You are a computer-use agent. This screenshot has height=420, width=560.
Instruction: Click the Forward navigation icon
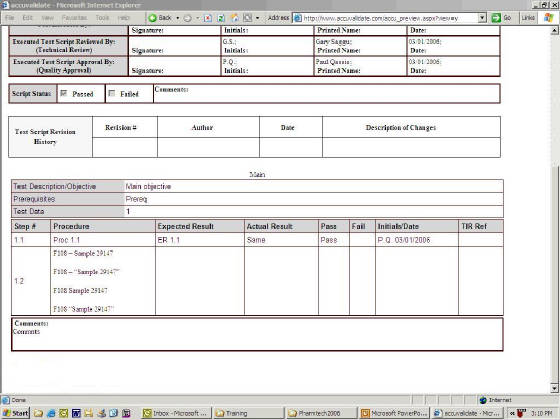(188, 18)
